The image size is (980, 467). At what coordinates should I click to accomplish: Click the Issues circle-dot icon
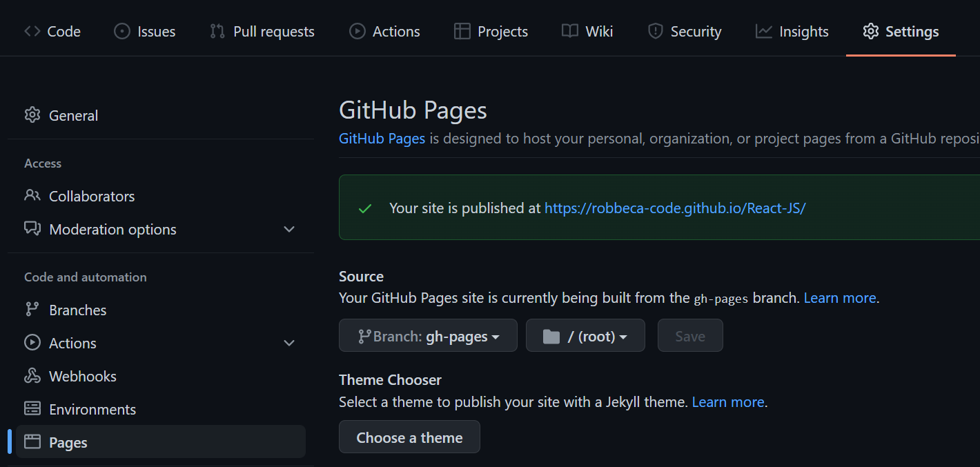point(122,31)
